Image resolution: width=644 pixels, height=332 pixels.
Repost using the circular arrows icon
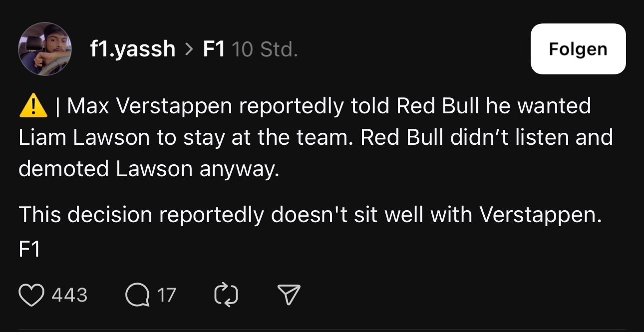click(226, 295)
